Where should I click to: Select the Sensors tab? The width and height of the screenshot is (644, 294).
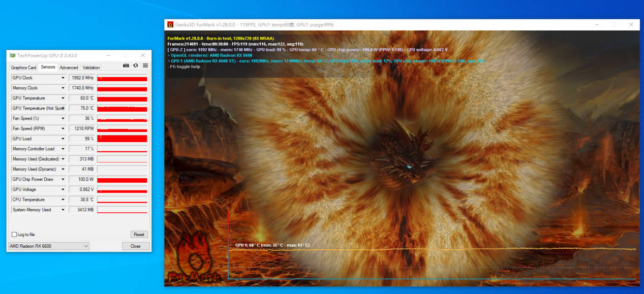[x=48, y=67]
